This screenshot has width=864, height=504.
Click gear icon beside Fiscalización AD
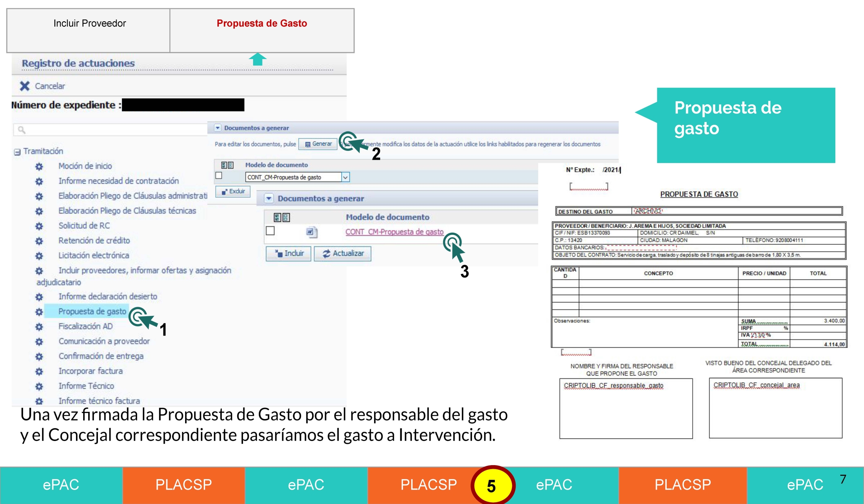pyautogui.click(x=39, y=327)
